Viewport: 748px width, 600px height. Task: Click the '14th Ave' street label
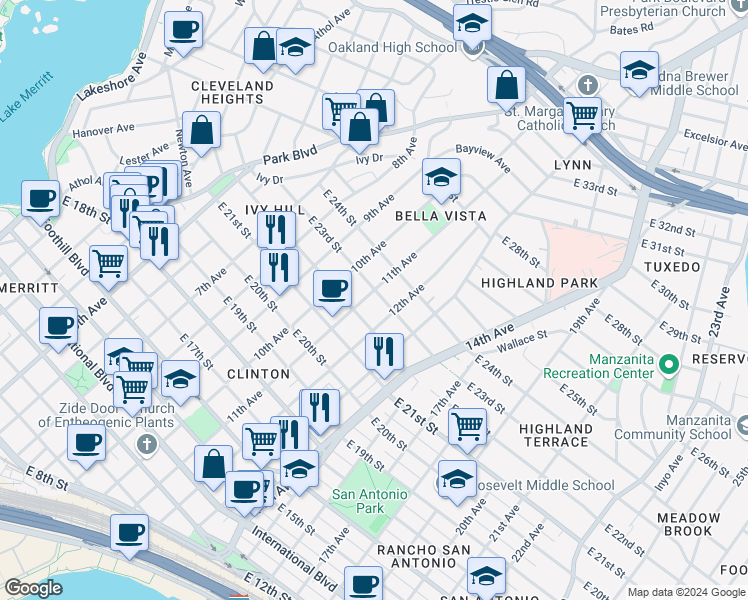pos(490,337)
